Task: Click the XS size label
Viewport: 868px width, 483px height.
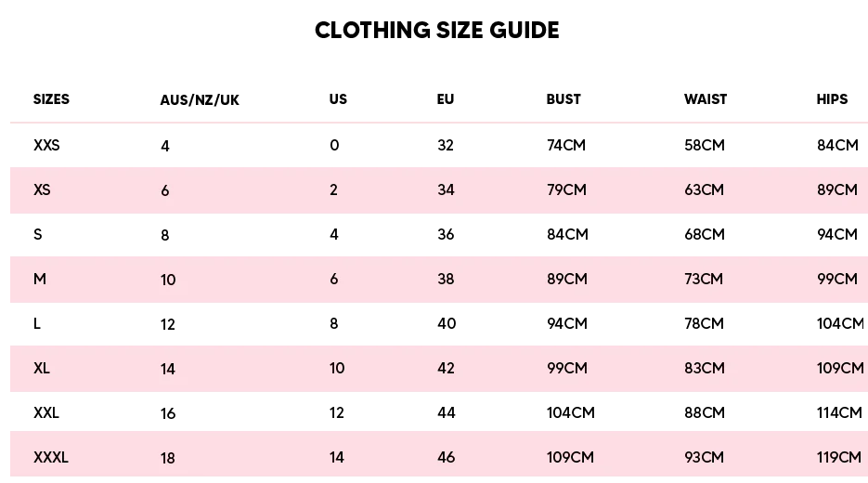Action: coord(42,190)
